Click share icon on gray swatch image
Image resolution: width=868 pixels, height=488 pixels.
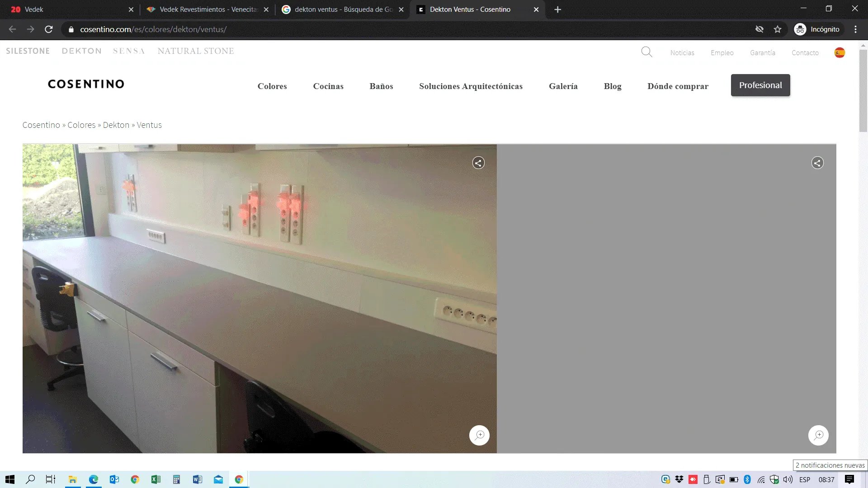click(817, 163)
